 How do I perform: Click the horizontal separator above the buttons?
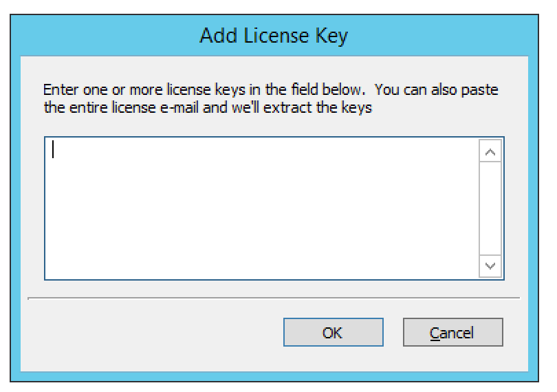[x=274, y=298]
